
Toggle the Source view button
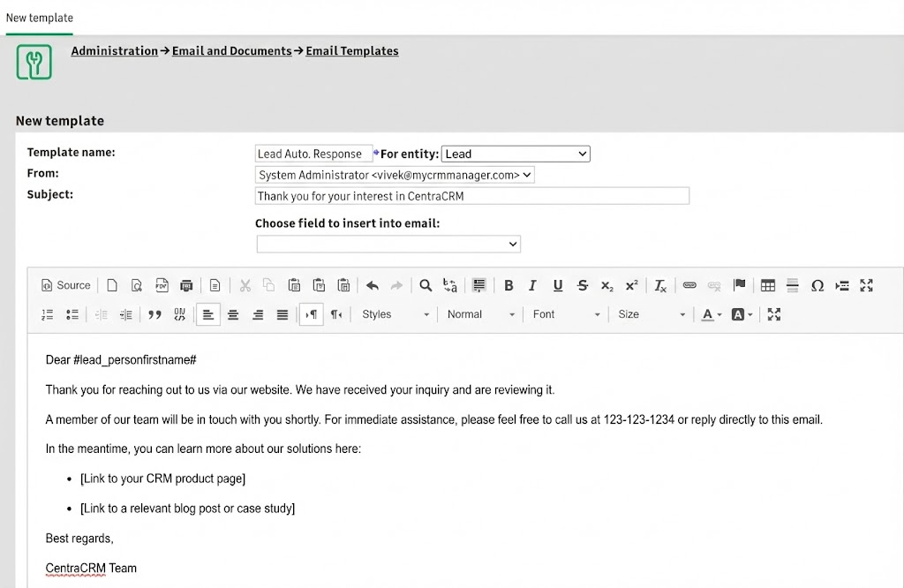[x=66, y=285]
